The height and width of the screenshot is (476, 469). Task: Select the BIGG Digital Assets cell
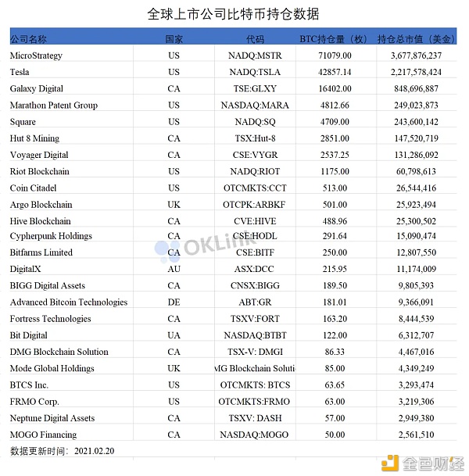point(48,285)
